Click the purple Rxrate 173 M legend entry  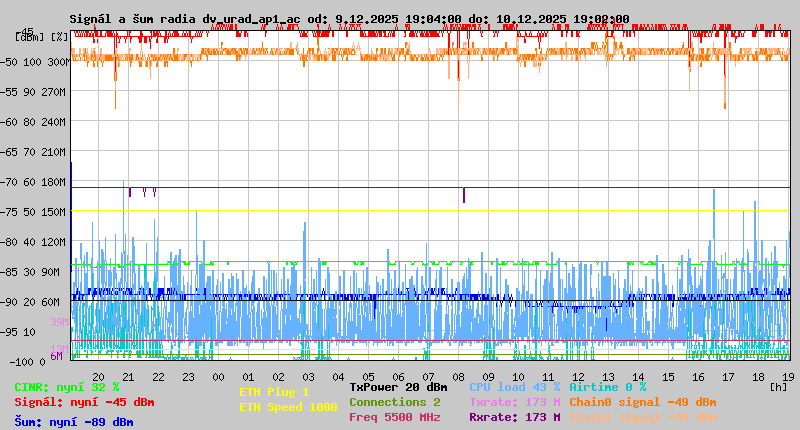pos(514,417)
